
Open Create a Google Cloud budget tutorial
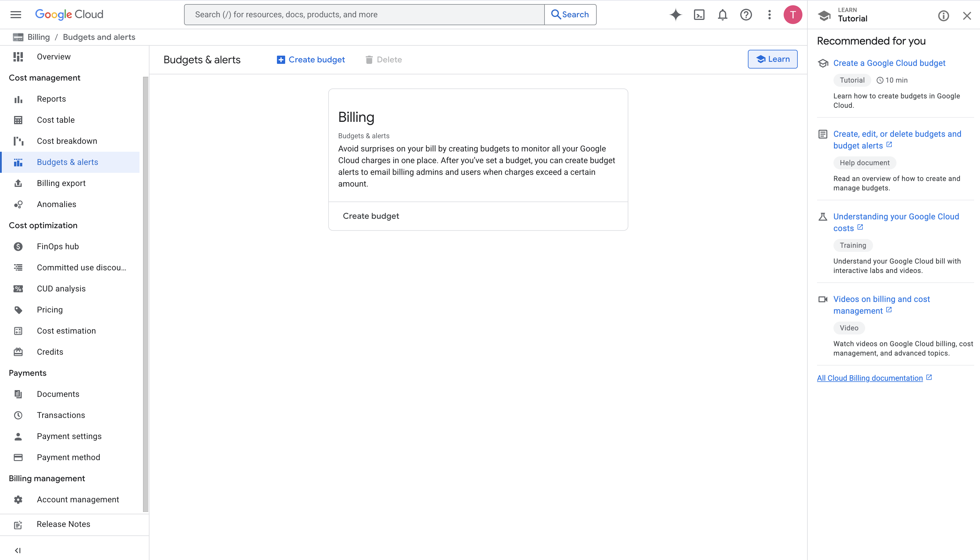click(889, 63)
